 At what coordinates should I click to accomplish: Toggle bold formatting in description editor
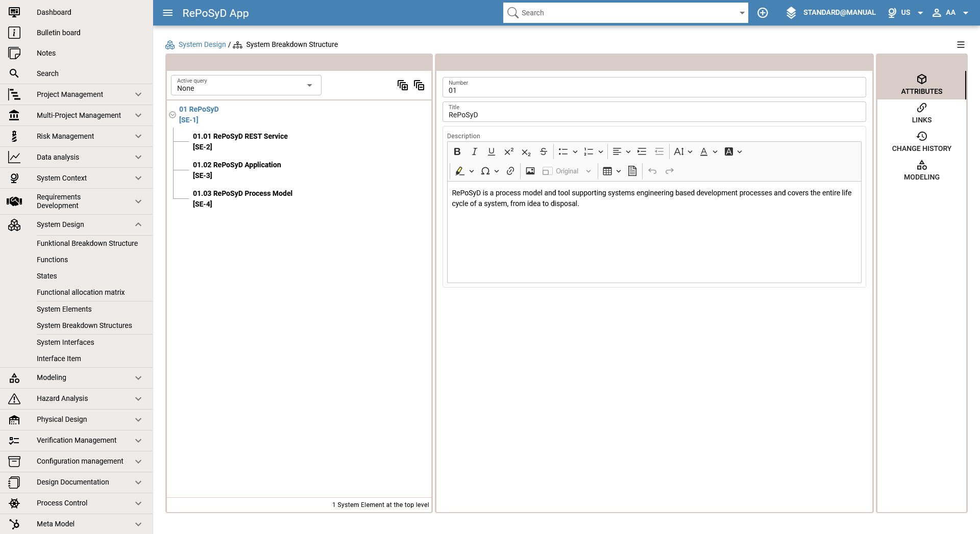pos(457,151)
